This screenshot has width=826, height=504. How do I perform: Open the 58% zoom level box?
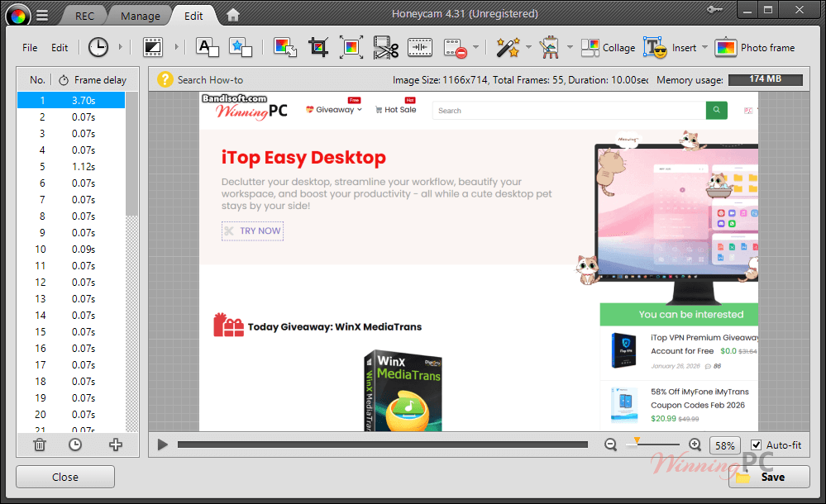(x=725, y=445)
